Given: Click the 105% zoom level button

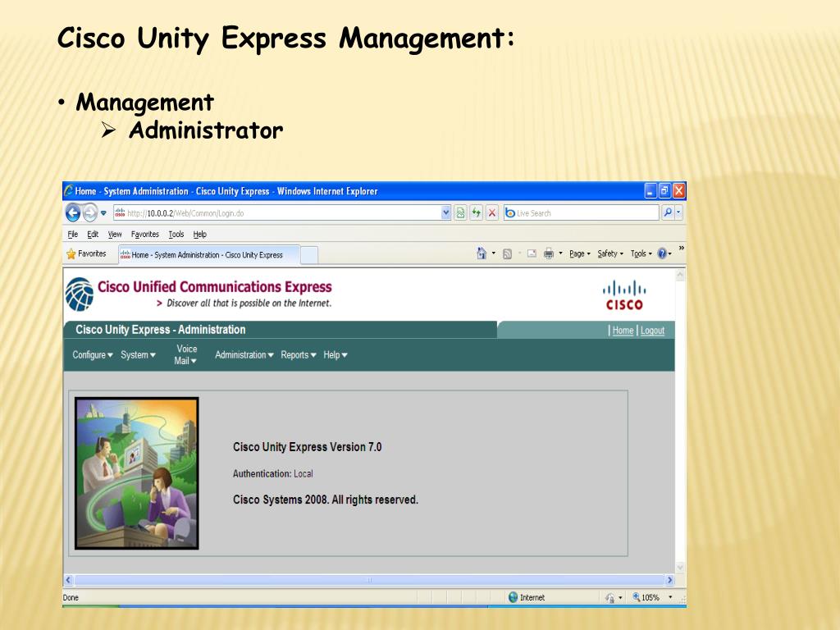Looking at the screenshot, I should [x=646, y=597].
